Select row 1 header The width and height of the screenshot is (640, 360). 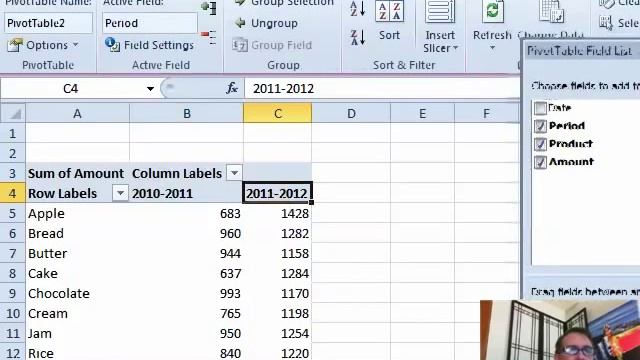tap(12, 133)
